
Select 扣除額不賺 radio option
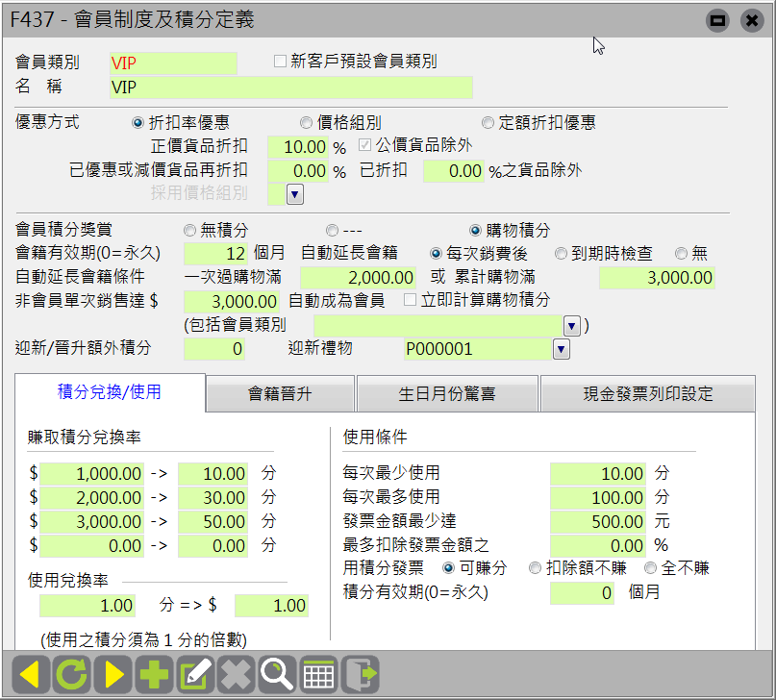click(x=535, y=568)
